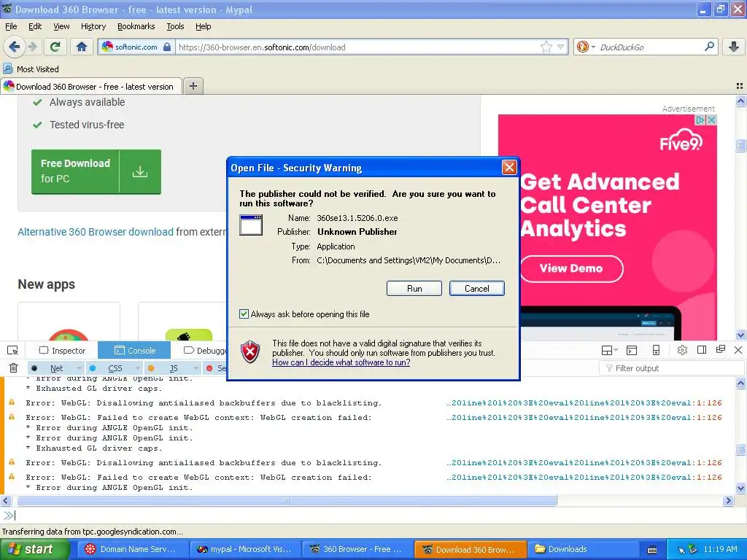Click the Windows start button
This screenshot has width=747, height=560.
coord(34,550)
